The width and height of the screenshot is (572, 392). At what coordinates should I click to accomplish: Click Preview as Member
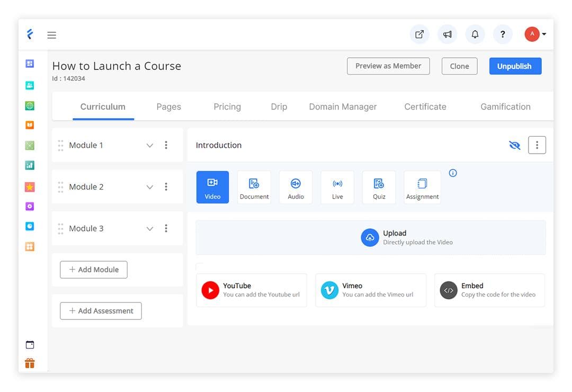coord(388,66)
